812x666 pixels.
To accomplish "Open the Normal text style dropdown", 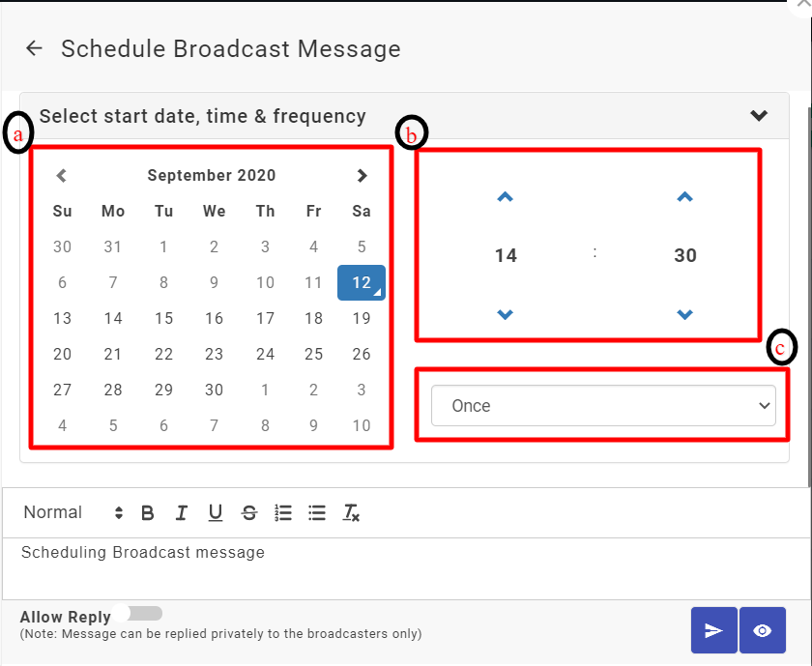I will point(73,512).
